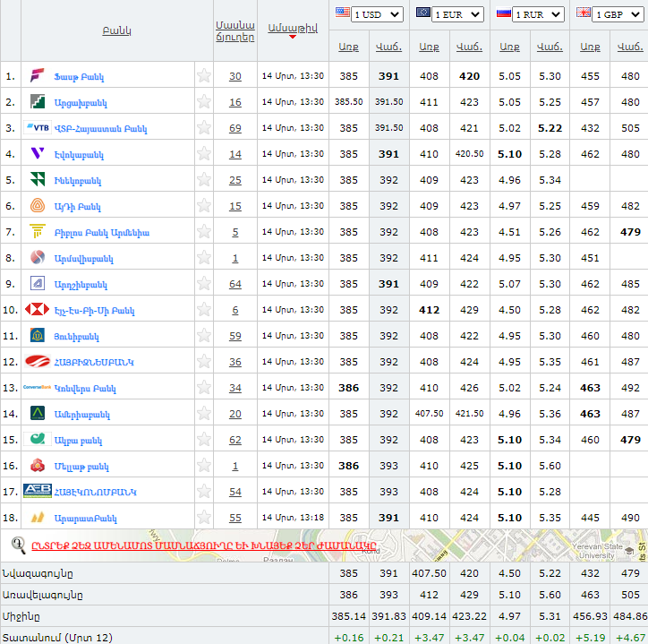Click the ID Bank orange logo in row 6
The width and height of the screenshot is (648, 644).
point(38,206)
